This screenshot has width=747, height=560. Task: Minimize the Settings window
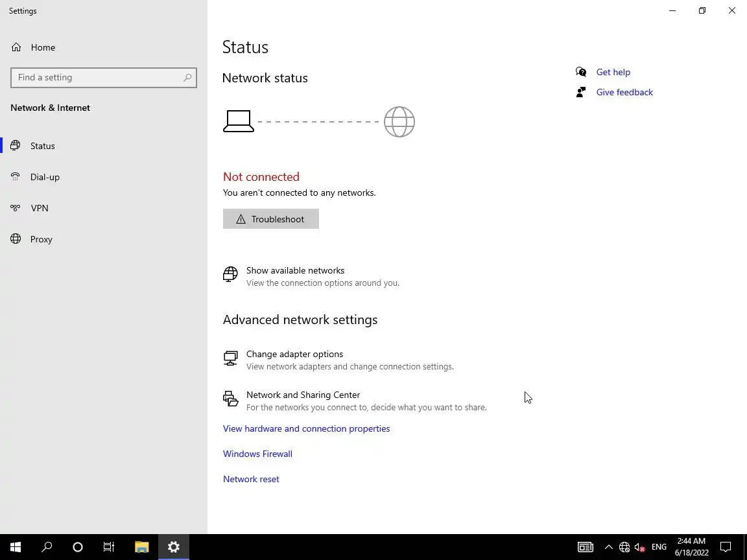[672, 10]
